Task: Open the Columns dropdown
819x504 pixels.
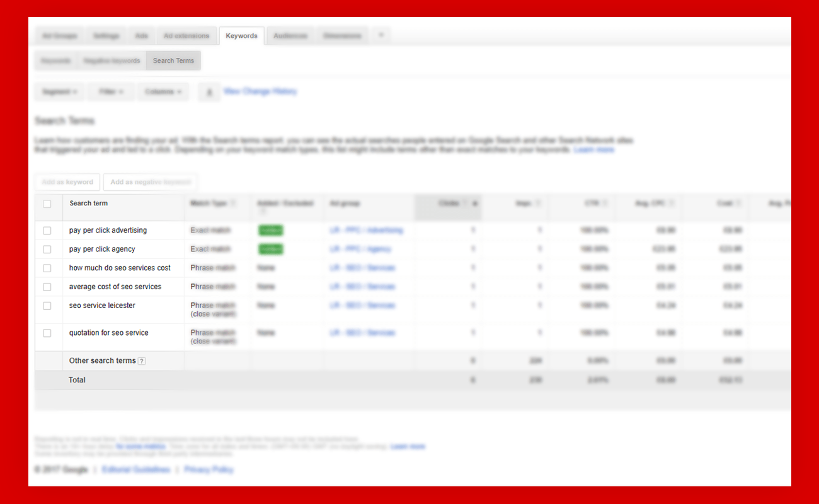Action: [163, 92]
